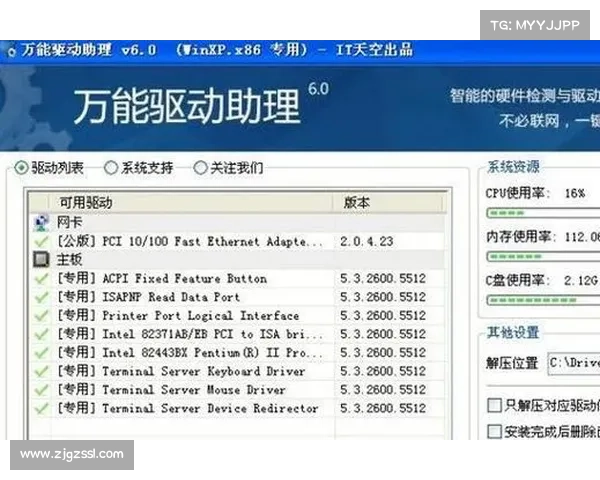This screenshot has width=600, height=480.
Task: Click the 解压位置 path input field
Action: (572, 363)
